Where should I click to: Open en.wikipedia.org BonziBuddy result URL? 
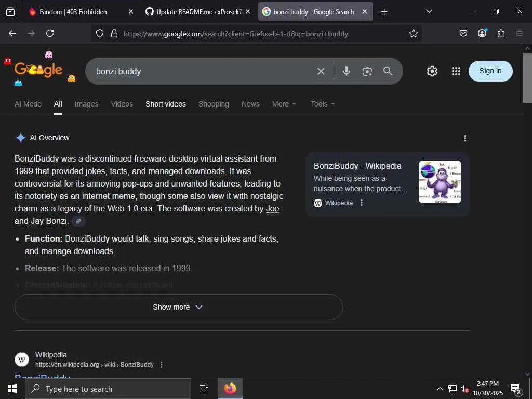coord(95,365)
